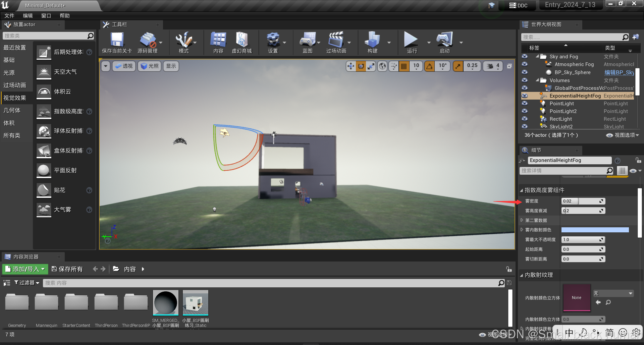Open the Blueprints (蓝图) toolbar icon
This screenshot has height=345, width=644.
[x=307, y=40]
